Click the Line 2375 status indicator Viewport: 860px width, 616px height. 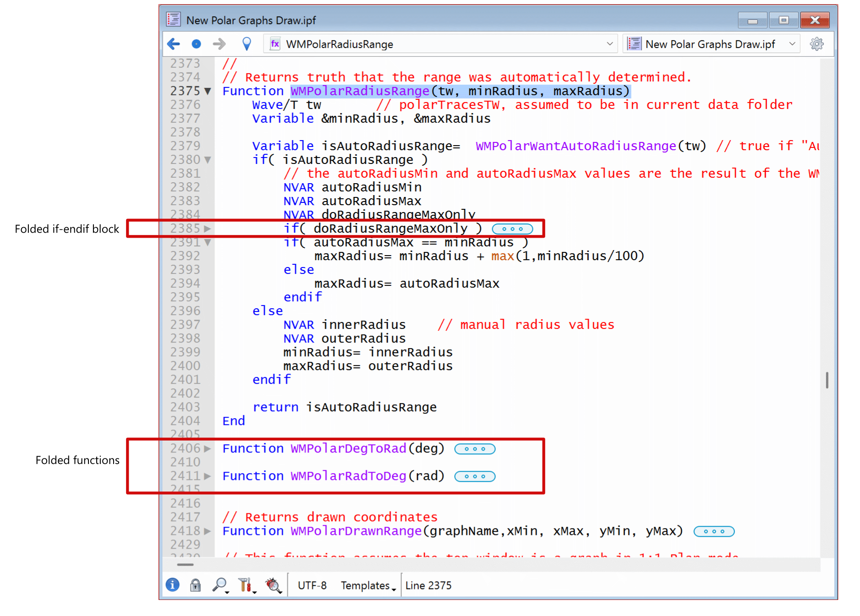pyautogui.click(x=428, y=585)
